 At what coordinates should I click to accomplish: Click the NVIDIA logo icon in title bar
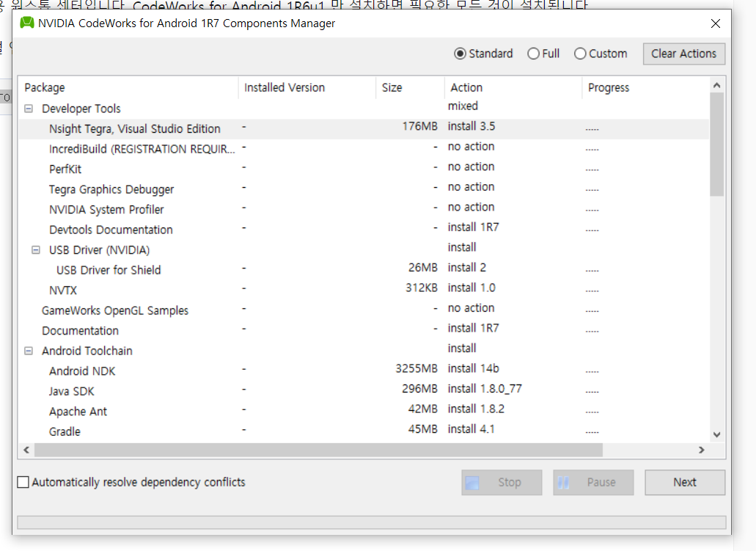[27, 23]
